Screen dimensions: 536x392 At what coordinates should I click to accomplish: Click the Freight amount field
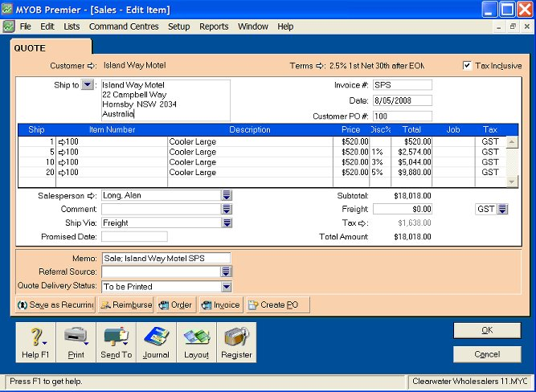[403, 209]
